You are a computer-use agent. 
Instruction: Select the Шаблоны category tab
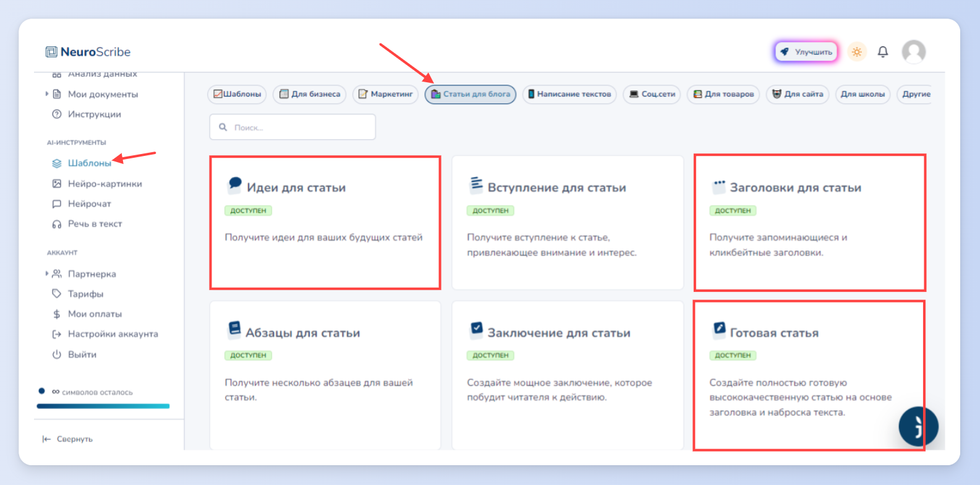click(x=237, y=94)
